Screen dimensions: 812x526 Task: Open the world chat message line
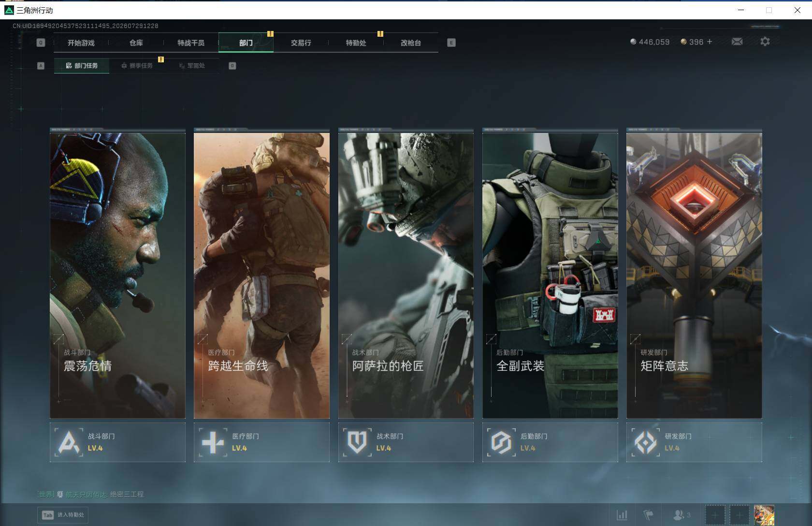pyautogui.click(x=90, y=494)
